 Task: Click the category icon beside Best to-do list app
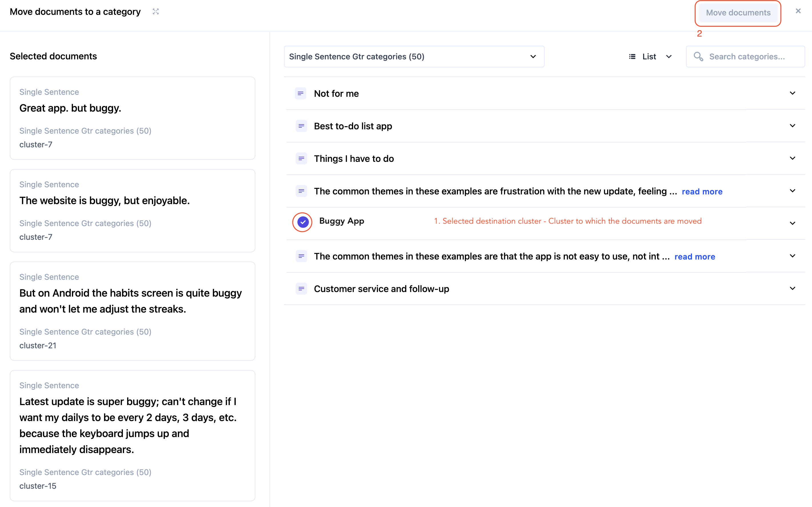pos(301,126)
